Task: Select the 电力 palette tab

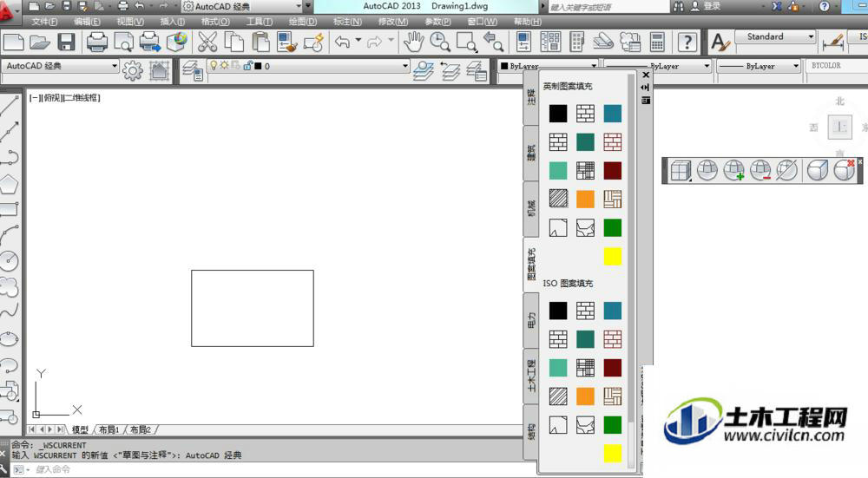Action: [x=531, y=320]
